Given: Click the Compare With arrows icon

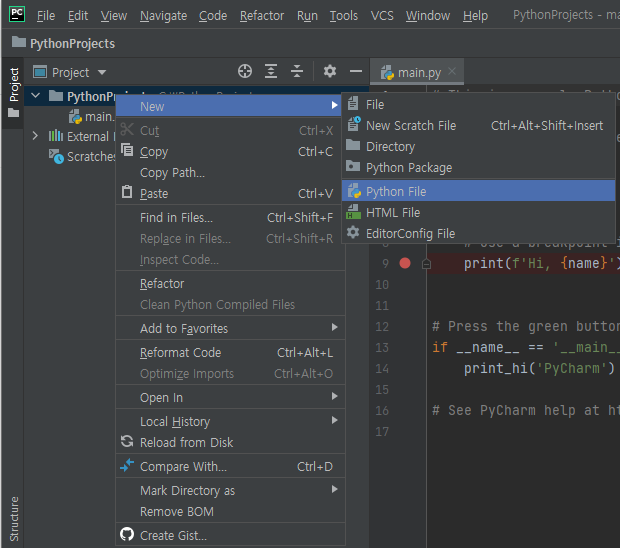Looking at the screenshot, I should [127, 465].
